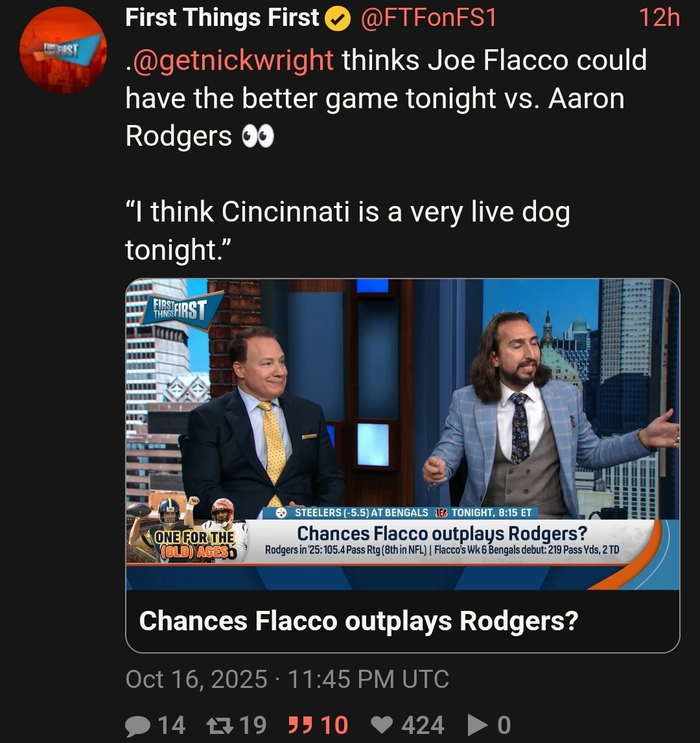Click the quote count 10
The image size is (700, 743).
334,725
